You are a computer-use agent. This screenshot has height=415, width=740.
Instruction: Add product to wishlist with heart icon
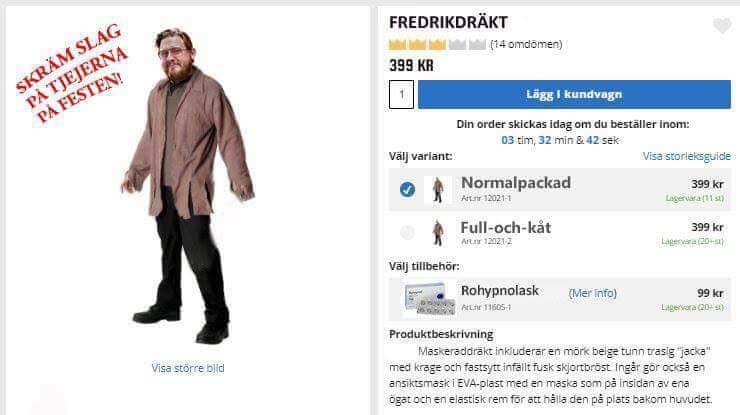[722, 25]
